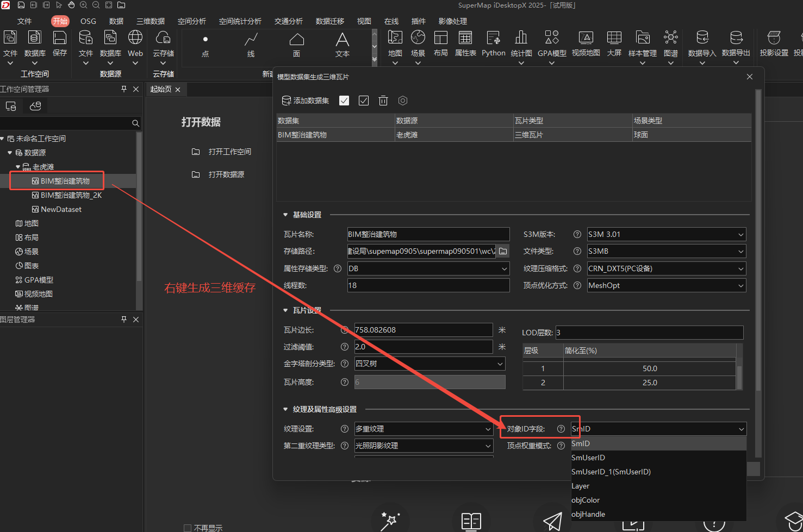Screen dimensions: 803x532
Task: Click the trash delete icon in dialog
Action: click(x=383, y=101)
